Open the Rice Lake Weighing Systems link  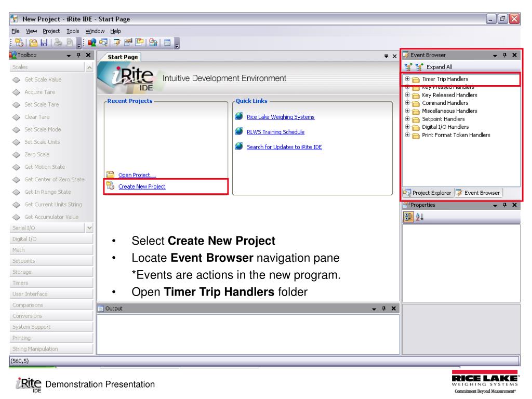[281, 117]
